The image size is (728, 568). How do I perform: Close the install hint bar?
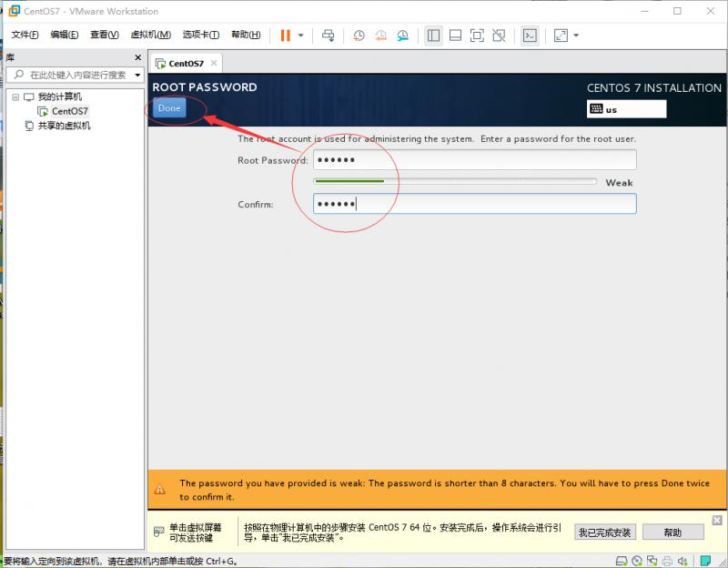(x=717, y=520)
